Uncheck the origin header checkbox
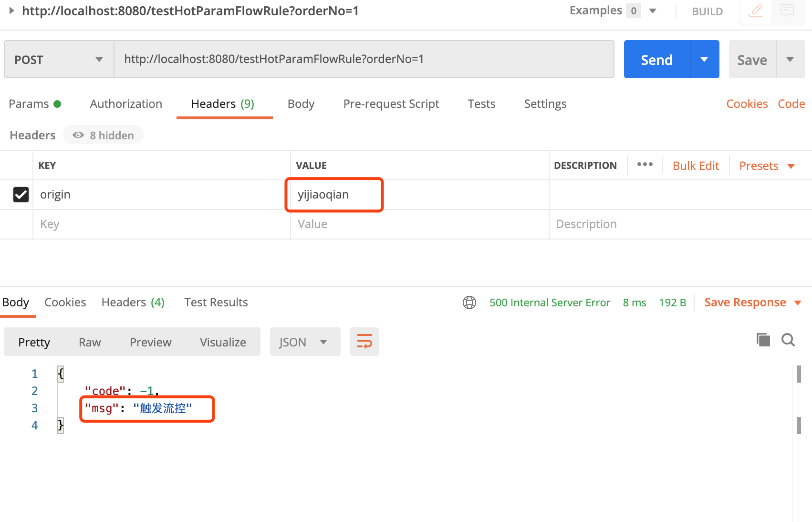Screen dimensions: 812x522 click(21, 195)
